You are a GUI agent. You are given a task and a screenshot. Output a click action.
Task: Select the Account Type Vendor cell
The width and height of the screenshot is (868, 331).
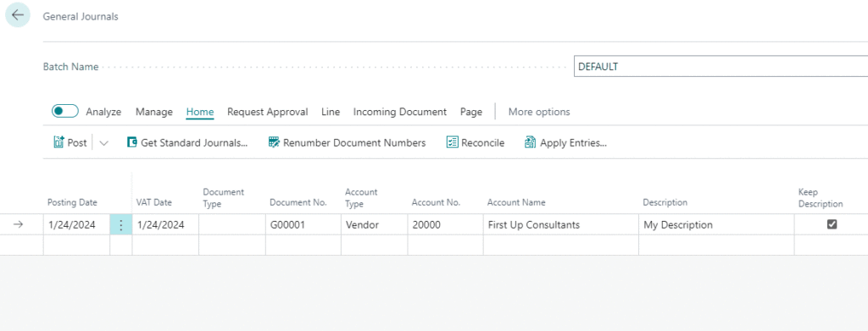click(x=374, y=225)
